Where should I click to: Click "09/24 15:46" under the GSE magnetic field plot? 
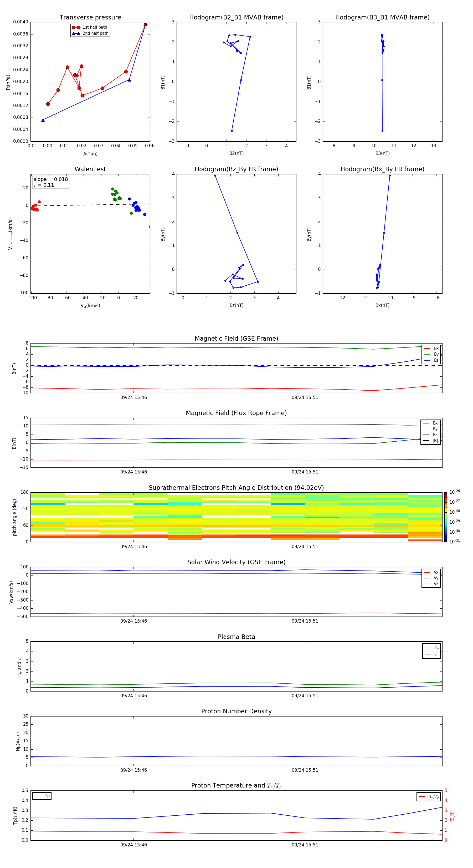(134, 397)
